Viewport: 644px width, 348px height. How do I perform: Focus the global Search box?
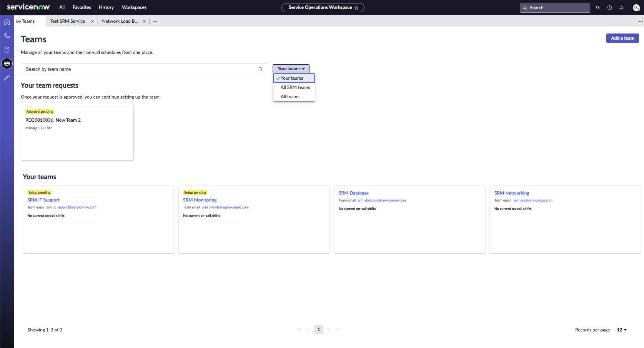pyautogui.click(x=555, y=8)
